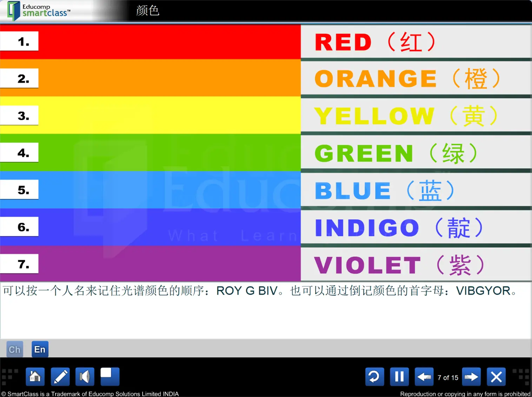Click the white square stop icon

tap(110, 377)
